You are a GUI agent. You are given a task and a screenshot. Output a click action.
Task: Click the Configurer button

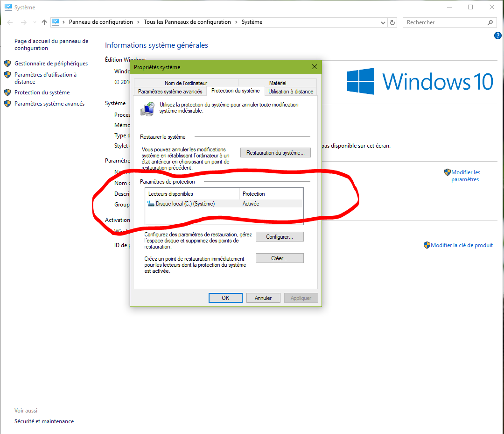tap(280, 237)
